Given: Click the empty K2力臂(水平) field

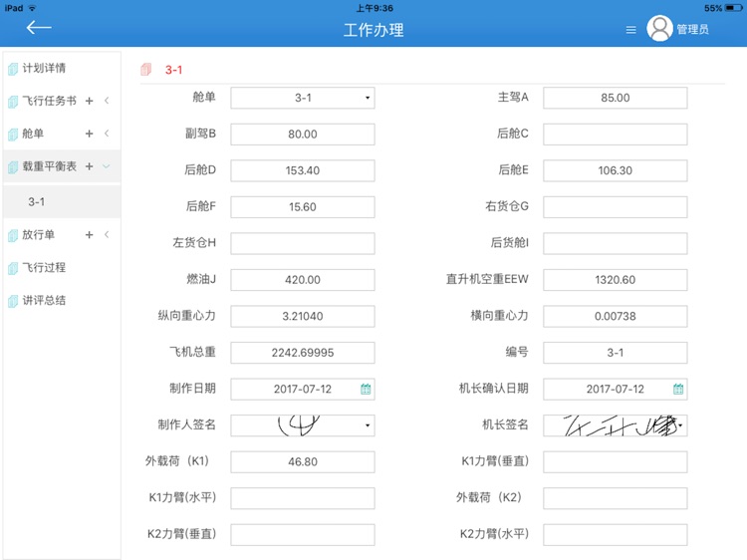Looking at the screenshot, I should (x=616, y=535).
